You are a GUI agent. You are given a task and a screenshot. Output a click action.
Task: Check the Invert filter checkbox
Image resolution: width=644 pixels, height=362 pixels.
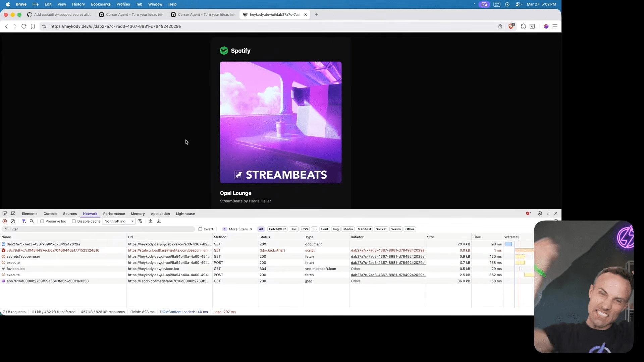tap(200, 229)
